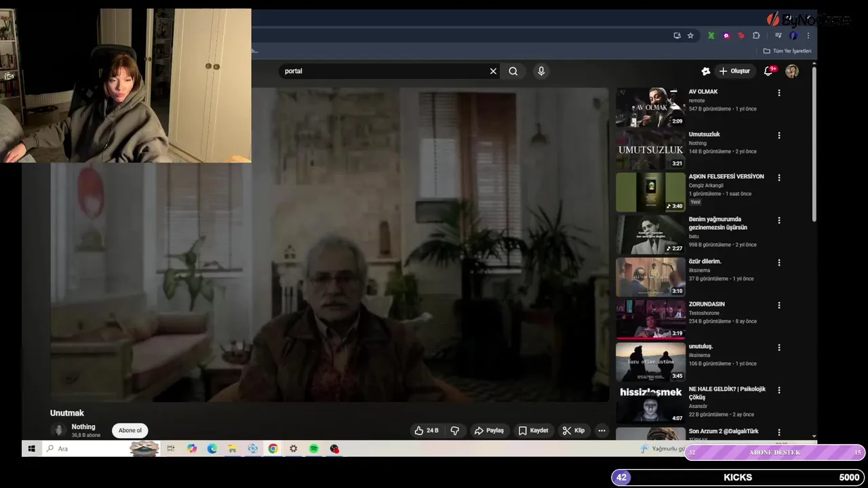Open options for the ZORUNDASIN video
The width and height of the screenshot is (868, 488).
(x=779, y=305)
